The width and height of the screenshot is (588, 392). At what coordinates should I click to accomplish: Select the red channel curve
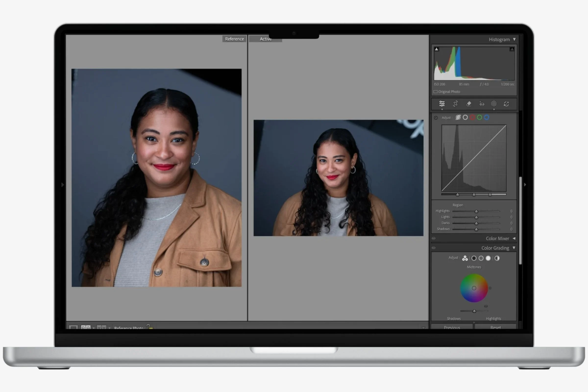(x=472, y=117)
